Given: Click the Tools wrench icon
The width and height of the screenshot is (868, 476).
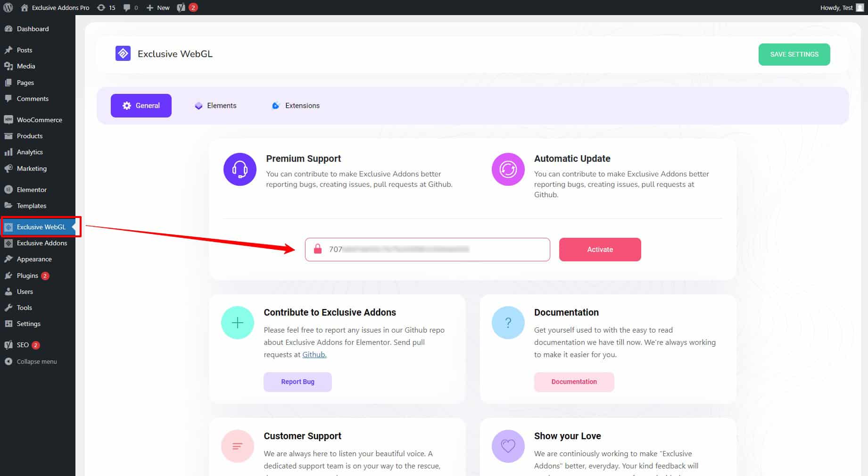Looking at the screenshot, I should [x=8, y=308].
